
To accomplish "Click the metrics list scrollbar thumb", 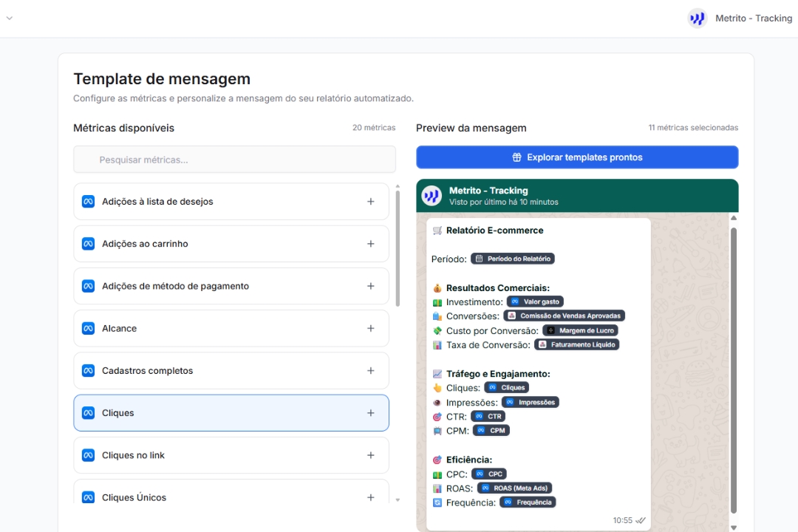I will click(x=398, y=248).
